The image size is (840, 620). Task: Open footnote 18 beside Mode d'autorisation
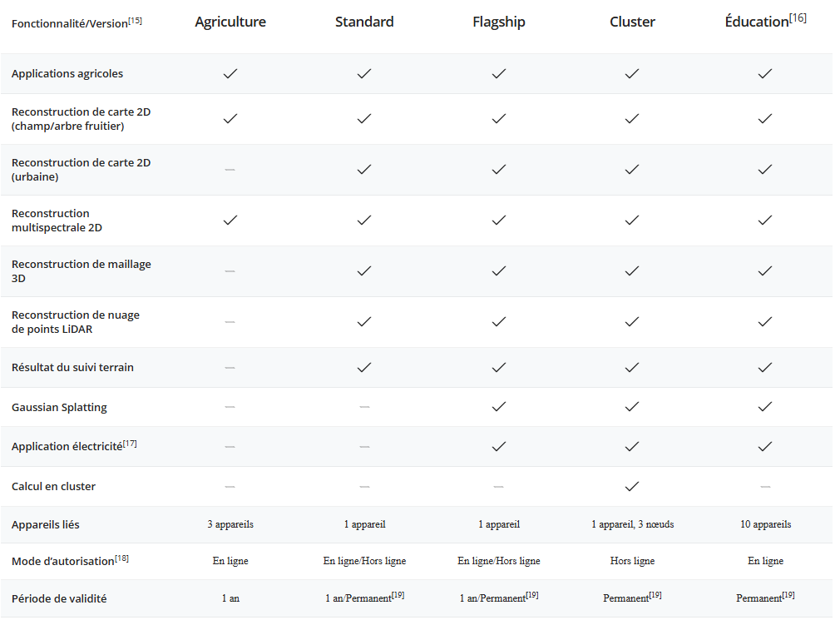point(121,558)
